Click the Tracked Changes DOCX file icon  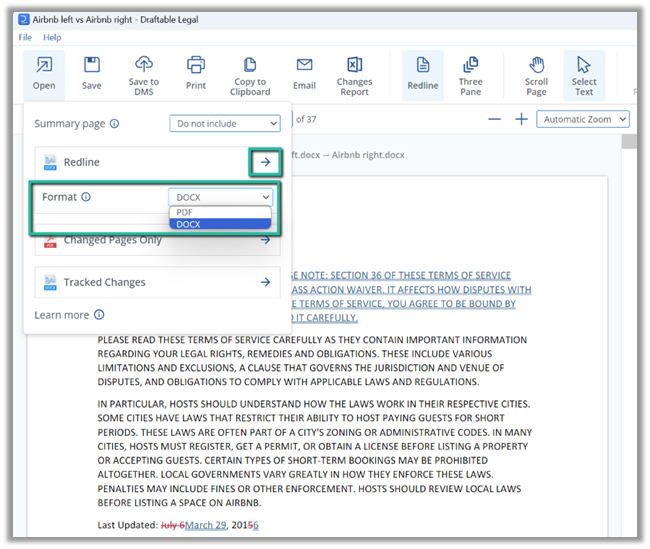coord(50,282)
